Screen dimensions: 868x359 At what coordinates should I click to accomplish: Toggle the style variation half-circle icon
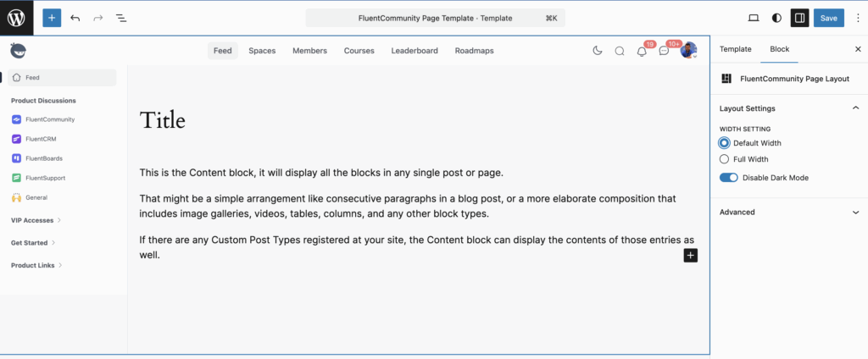click(x=776, y=19)
